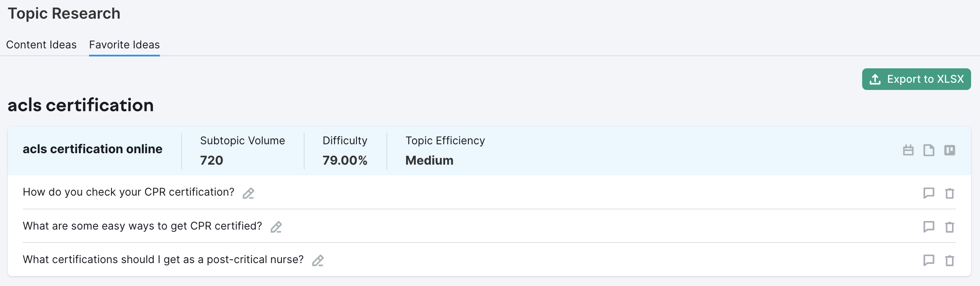Edit the question about easy ways to get CPR certified
Image resolution: width=980 pixels, height=286 pixels.
pos(276,227)
